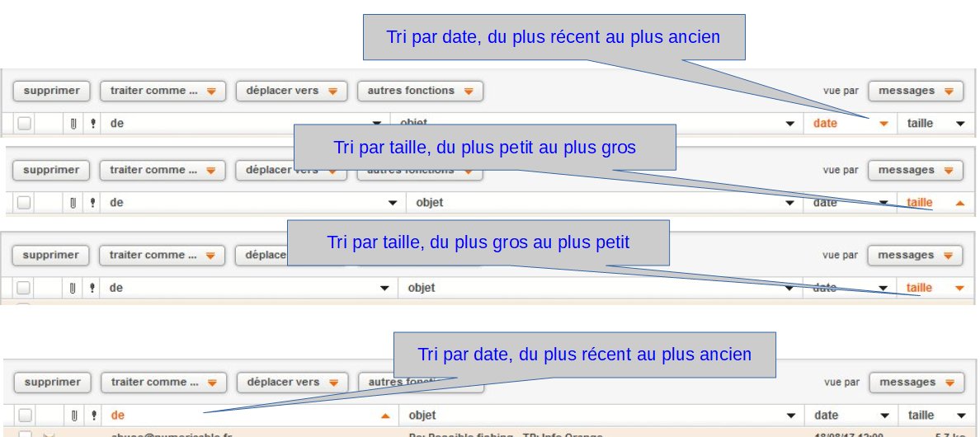
Task: Open 'traiter comme ...' in the toolbar with the orange up arrow beside taille
Action: (162, 171)
